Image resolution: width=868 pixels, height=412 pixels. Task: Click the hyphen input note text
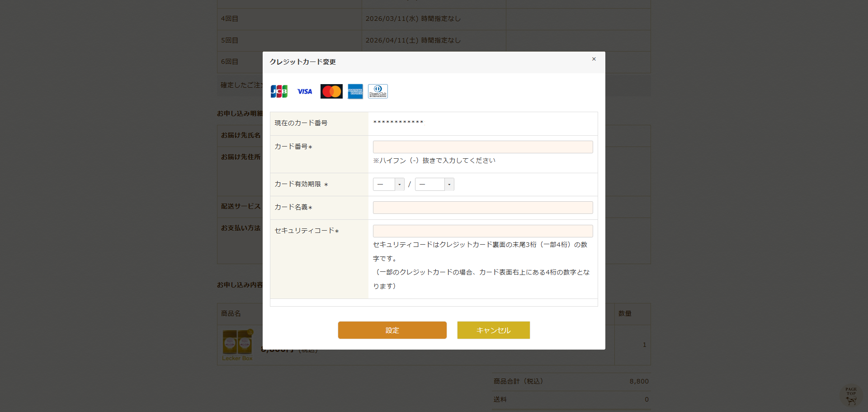click(x=434, y=161)
